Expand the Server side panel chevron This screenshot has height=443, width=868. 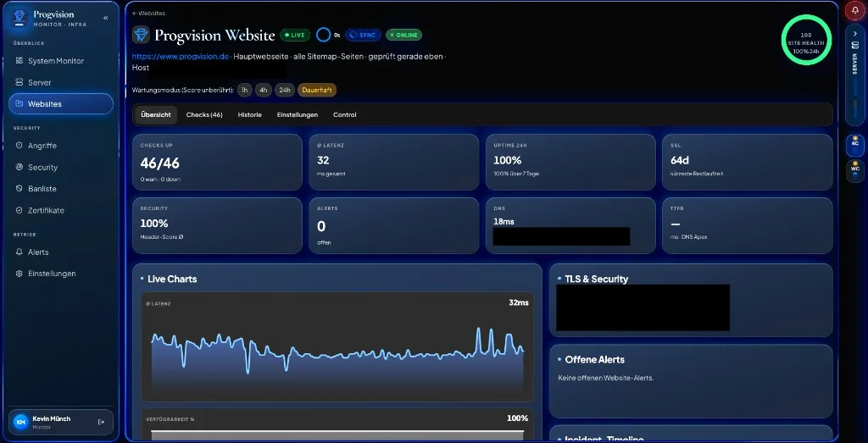855,34
